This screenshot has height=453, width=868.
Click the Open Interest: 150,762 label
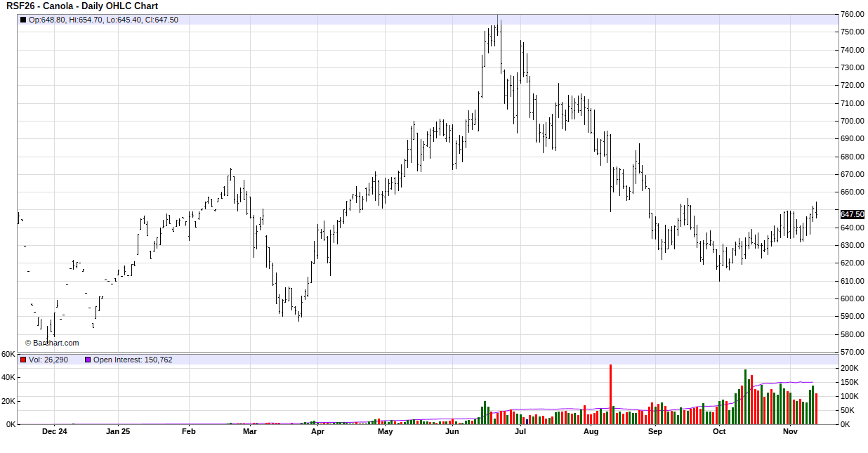pyautogui.click(x=133, y=360)
